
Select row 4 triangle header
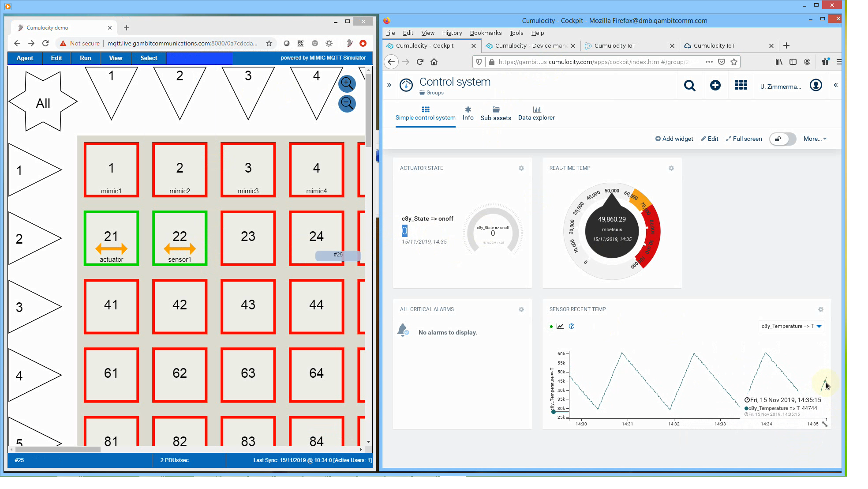pos(35,375)
